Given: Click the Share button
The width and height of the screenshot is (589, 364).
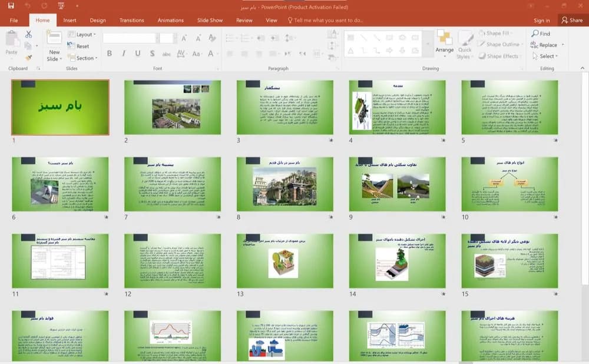Looking at the screenshot, I should pos(572,20).
